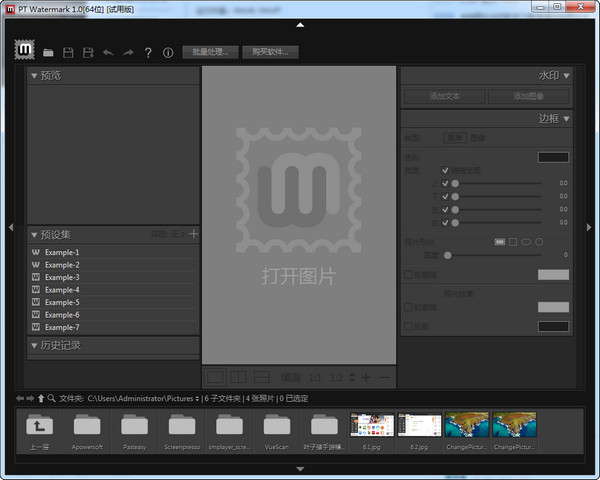Image resolution: width=600 pixels, height=480 pixels.
Task: Select the Example-3 preset
Action: [x=62, y=277]
